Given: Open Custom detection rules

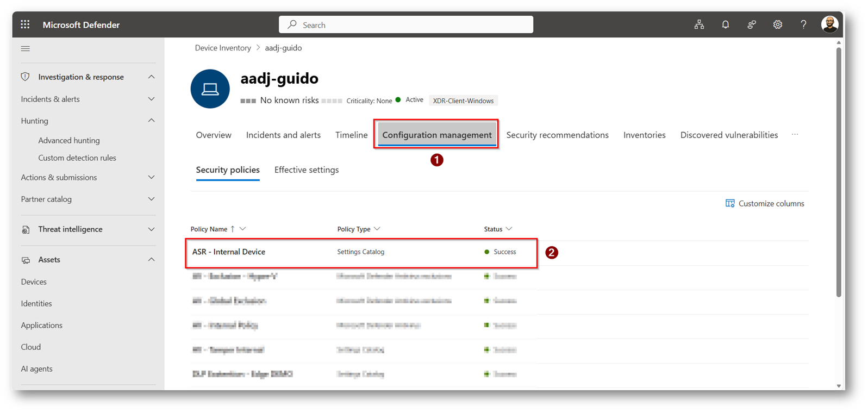Looking at the screenshot, I should click(x=77, y=158).
